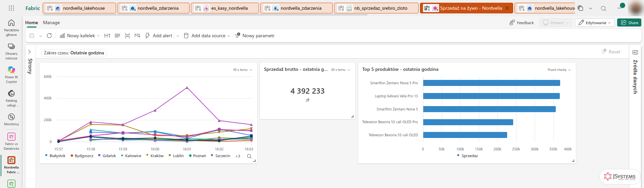
Task: Click the Feedback button
Action: [x=522, y=22]
